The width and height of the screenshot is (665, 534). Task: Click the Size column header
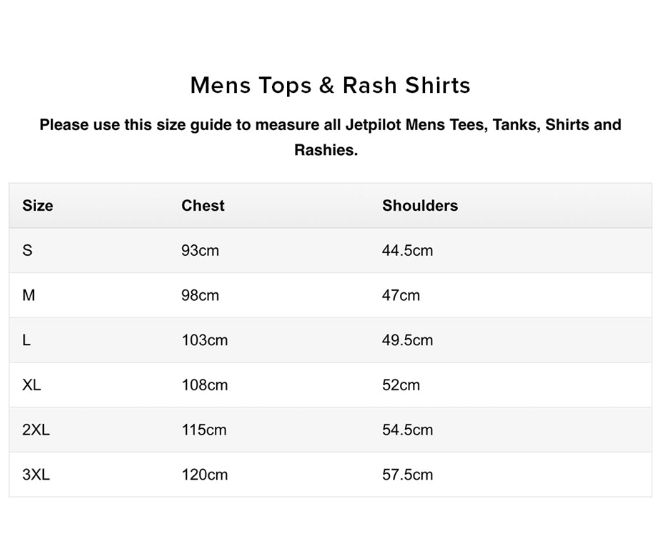point(38,205)
